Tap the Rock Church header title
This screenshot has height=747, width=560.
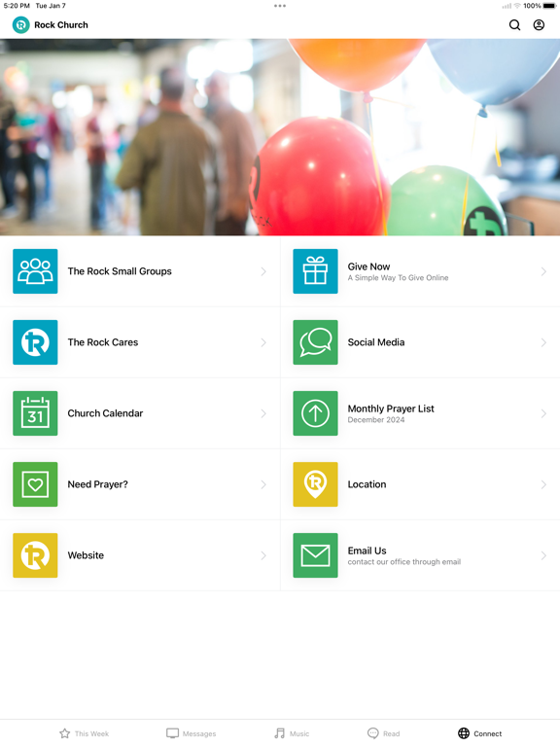click(x=61, y=24)
